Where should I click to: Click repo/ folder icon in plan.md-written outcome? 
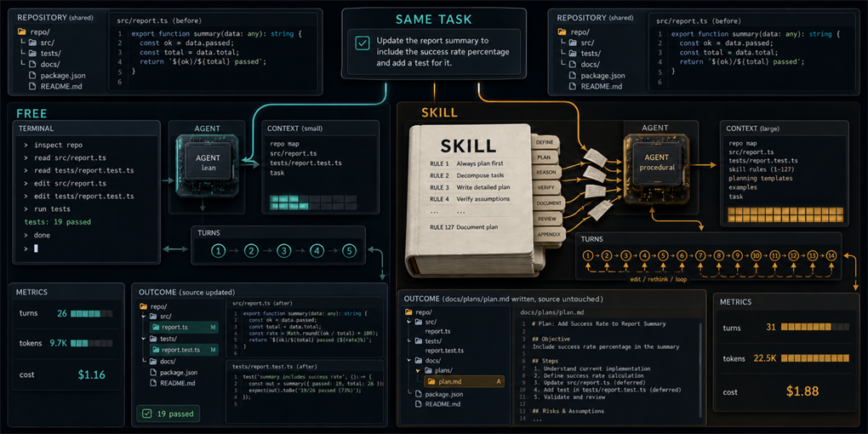409,312
